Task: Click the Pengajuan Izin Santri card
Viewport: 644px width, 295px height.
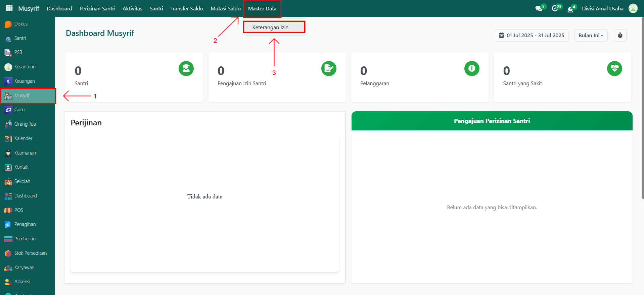Action: pyautogui.click(x=277, y=77)
